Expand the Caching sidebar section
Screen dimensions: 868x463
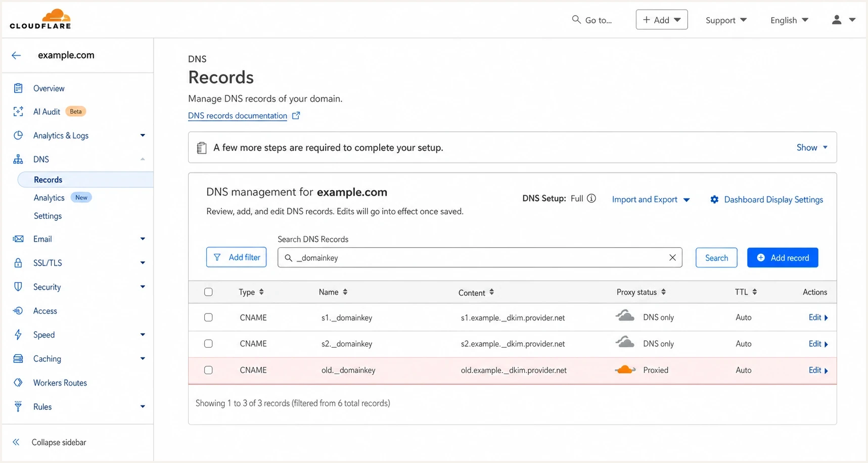143,359
